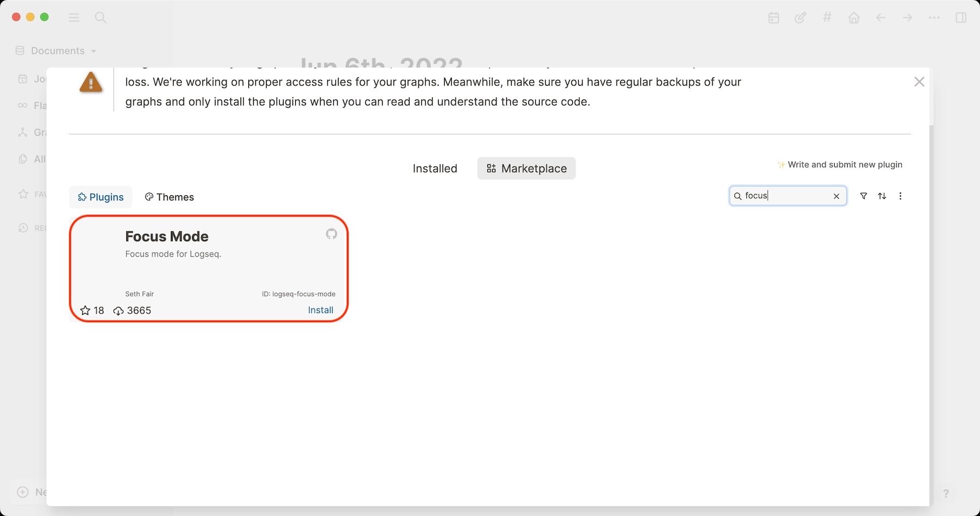This screenshot has height=516, width=980.
Task: Close the plugins dialog
Action: [x=919, y=82]
